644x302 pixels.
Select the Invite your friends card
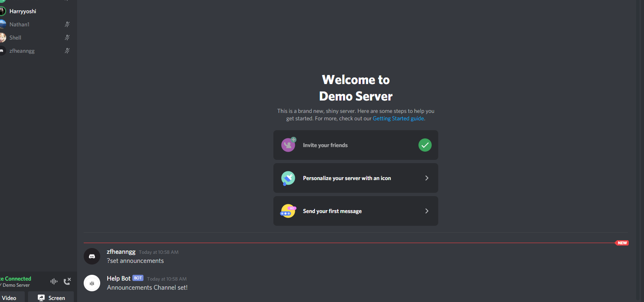(356, 145)
